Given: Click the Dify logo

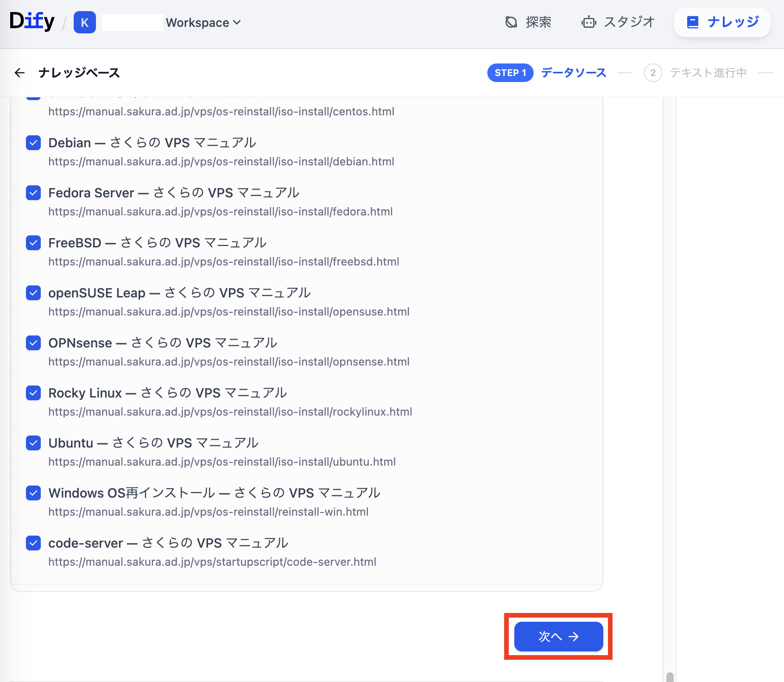Looking at the screenshot, I should [x=32, y=21].
